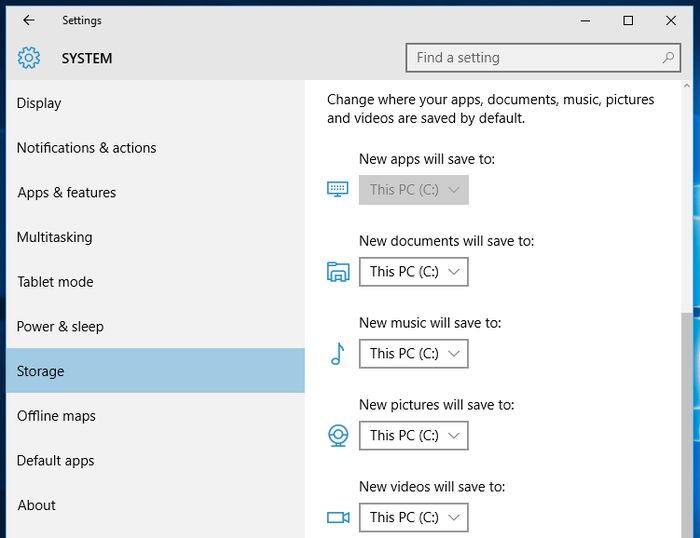Switch to Power & sleep settings

[x=60, y=326]
